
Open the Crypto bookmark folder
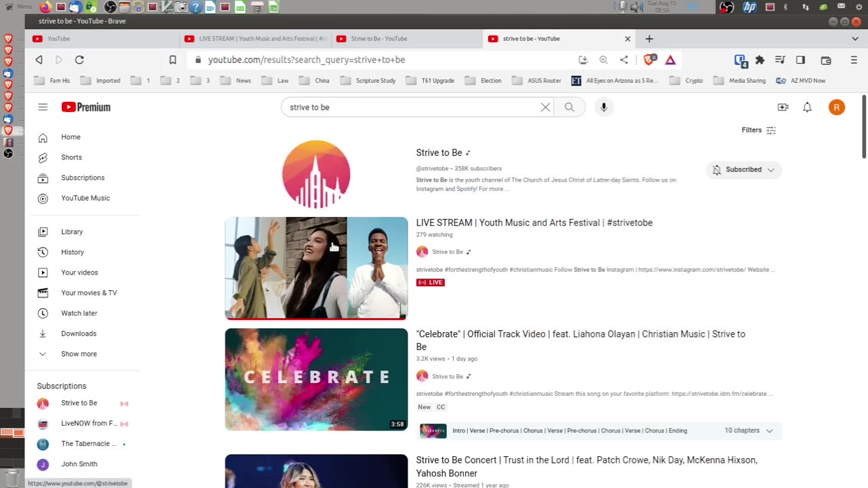(x=686, y=81)
